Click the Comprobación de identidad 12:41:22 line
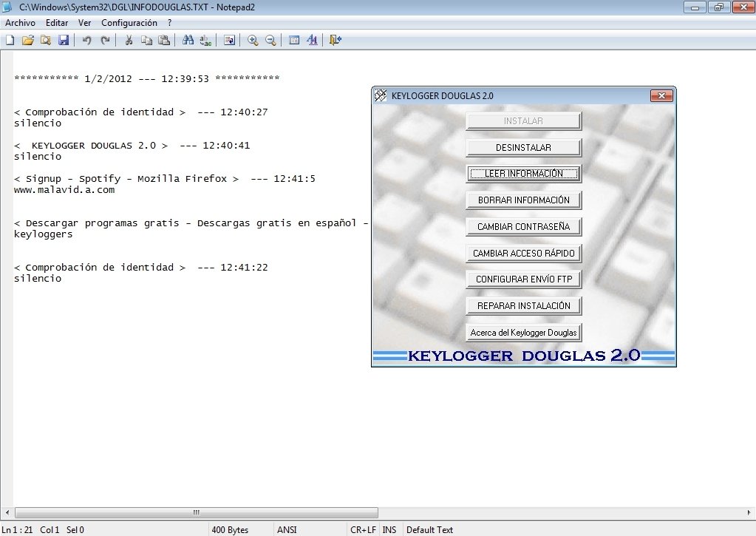The height and width of the screenshot is (536, 756). (141, 268)
